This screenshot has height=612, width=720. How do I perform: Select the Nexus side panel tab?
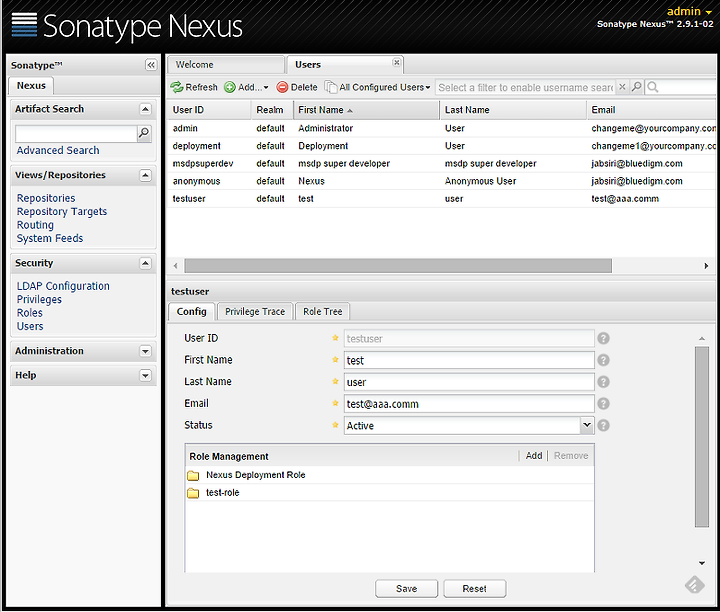[31, 86]
